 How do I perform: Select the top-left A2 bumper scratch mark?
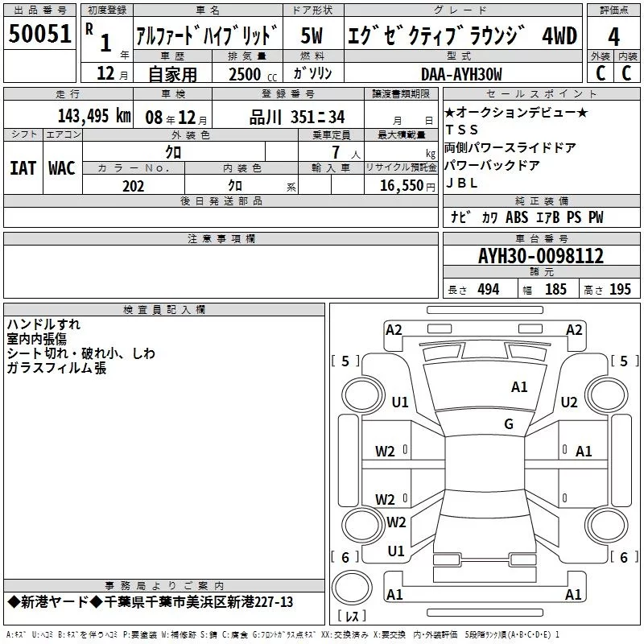click(x=394, y=330)
